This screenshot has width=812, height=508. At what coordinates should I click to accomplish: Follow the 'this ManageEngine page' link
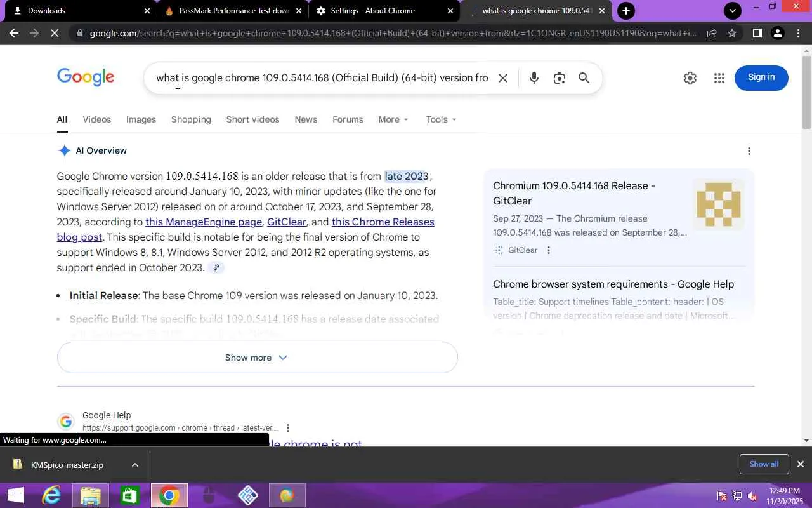click(x=204, y=222)
